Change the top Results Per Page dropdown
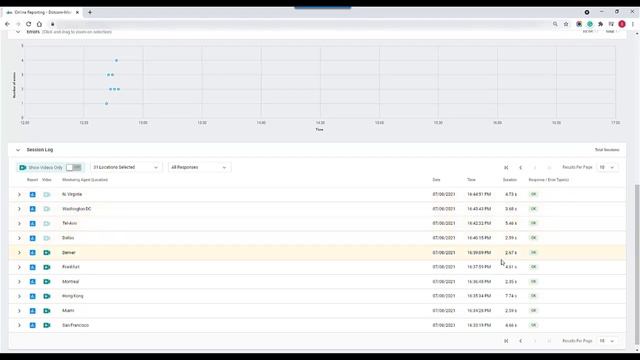 (x=607, y=167)
